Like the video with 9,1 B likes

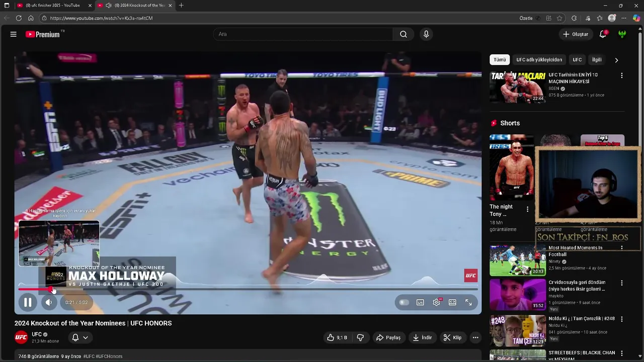point(337,337)
